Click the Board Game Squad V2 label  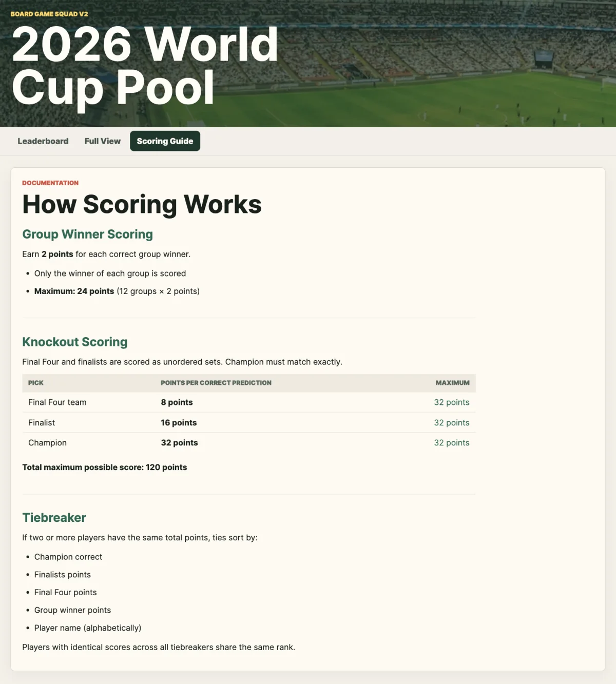pyautogui.click(x=49, y=14)
